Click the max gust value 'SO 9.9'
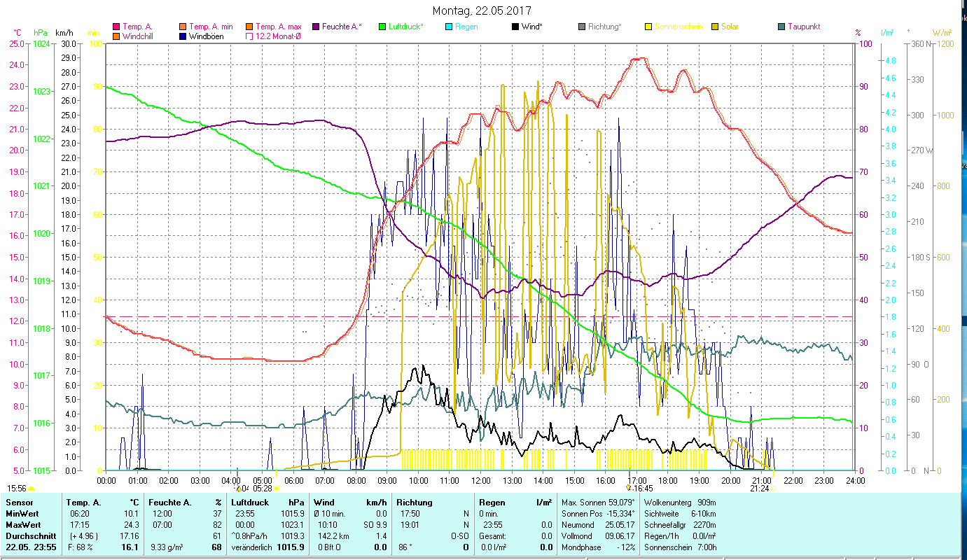 click(x=375, y=524)
